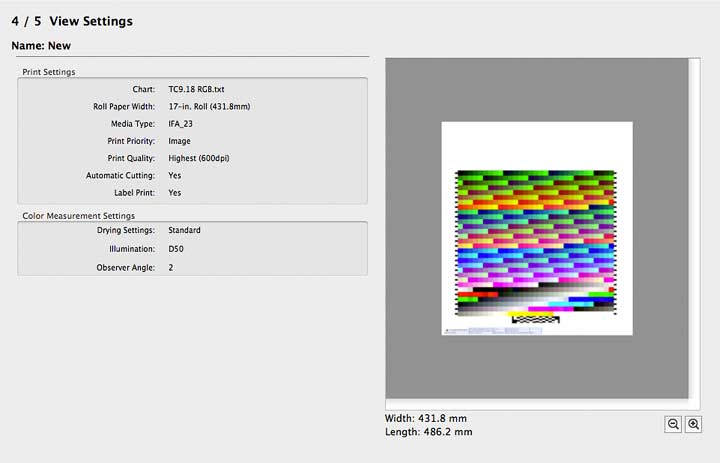This screenshot has width=720, height=463.
Task: Select the Name: New heading
Action: pyautogui.click(x=41, y=45)
